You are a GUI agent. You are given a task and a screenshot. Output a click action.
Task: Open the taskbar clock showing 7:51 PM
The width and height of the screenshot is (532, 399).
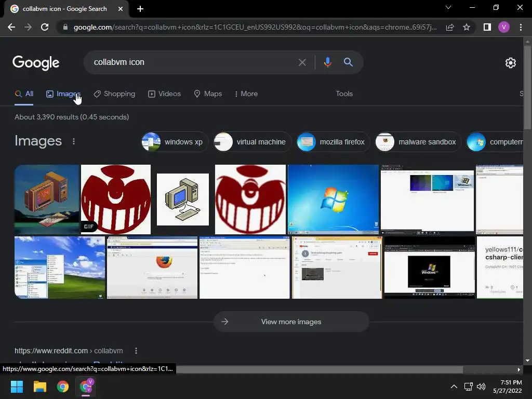point(508,387)
